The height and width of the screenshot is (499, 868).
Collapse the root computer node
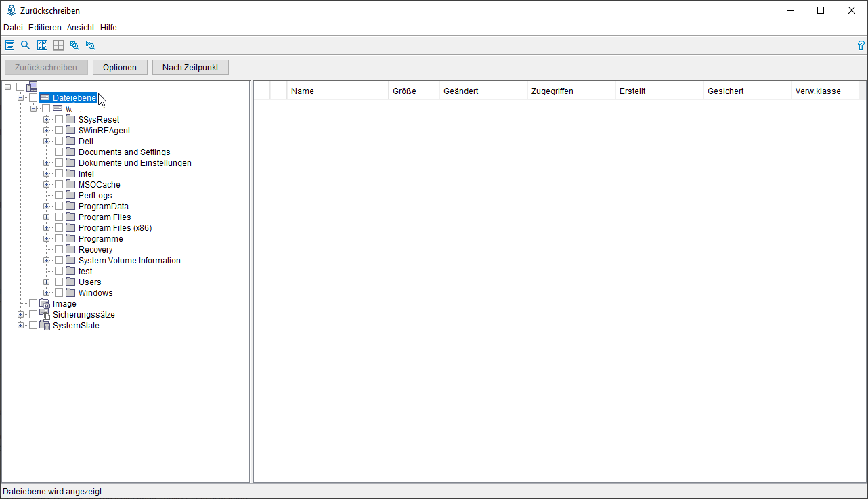pos(7,87)
